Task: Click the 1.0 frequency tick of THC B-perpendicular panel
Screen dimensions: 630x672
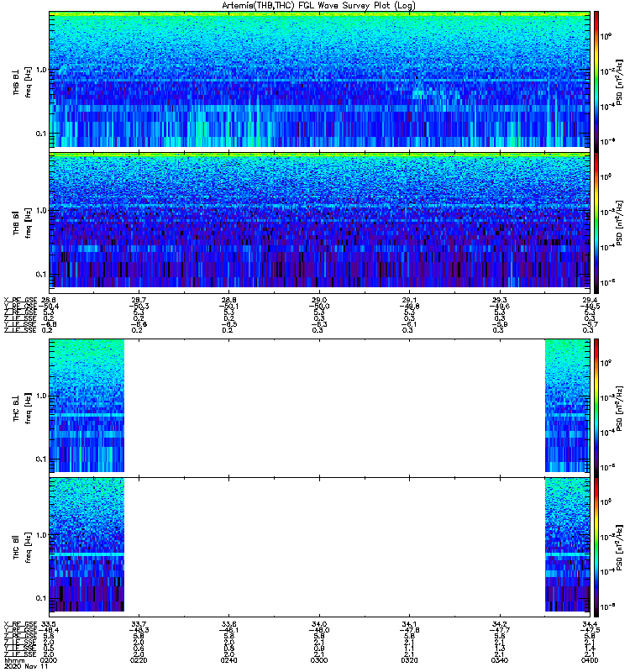Action: pyautogui.click(x=40, y=396)
